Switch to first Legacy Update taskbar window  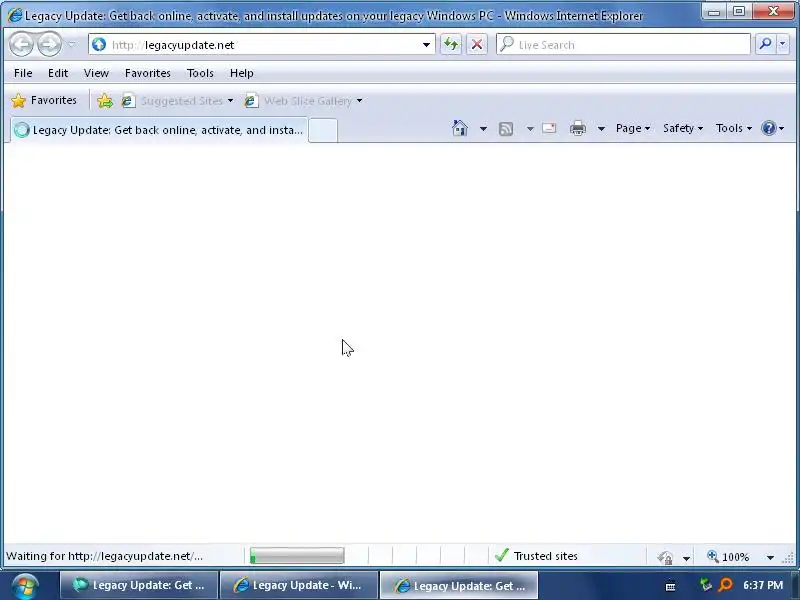(139, 585)
